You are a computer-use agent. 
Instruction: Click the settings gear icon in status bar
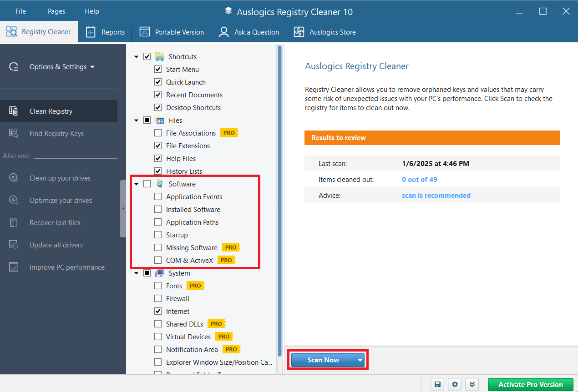coord(455,384)
